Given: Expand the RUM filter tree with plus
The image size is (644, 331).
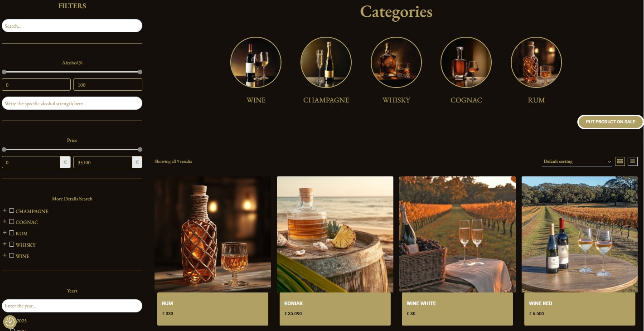Looking at the screenshot, I should click(x=5, y=233).
